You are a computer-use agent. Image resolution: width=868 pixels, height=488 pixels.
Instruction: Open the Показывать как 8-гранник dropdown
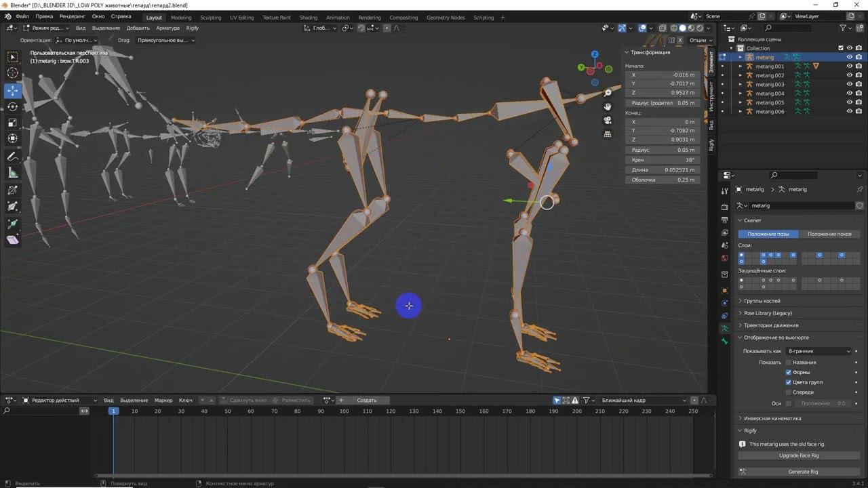818,351
